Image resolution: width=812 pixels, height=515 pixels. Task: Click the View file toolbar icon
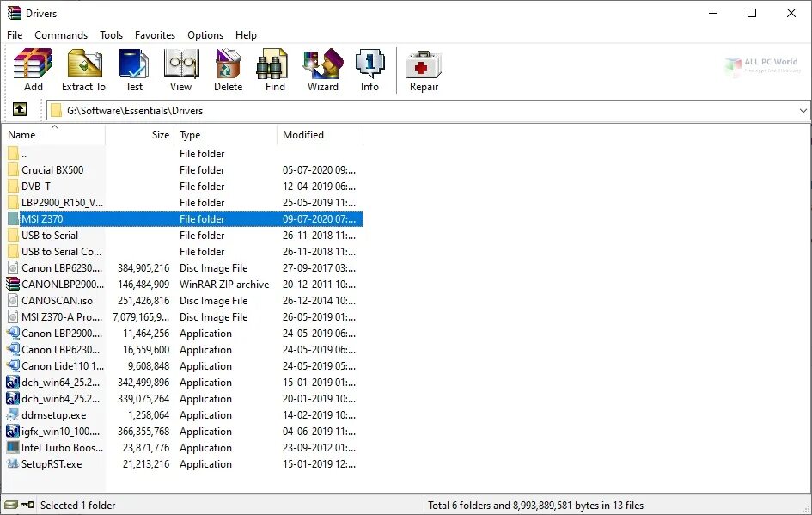[180, 64]
